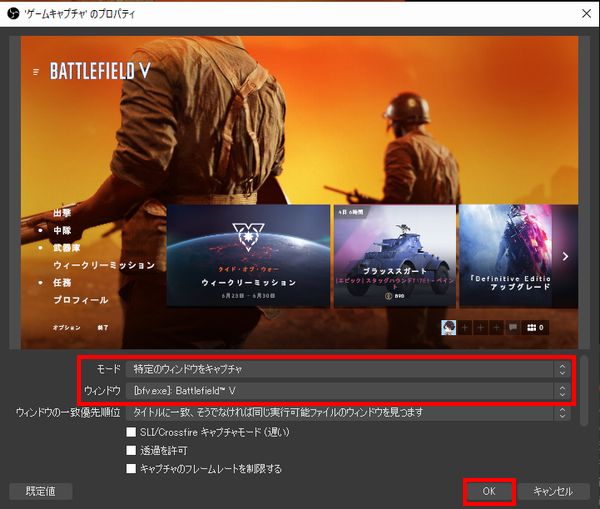Viewport: 600px width, 509px height.
Task: Select 中隊 in the game menu
Action: pos(62,230)
